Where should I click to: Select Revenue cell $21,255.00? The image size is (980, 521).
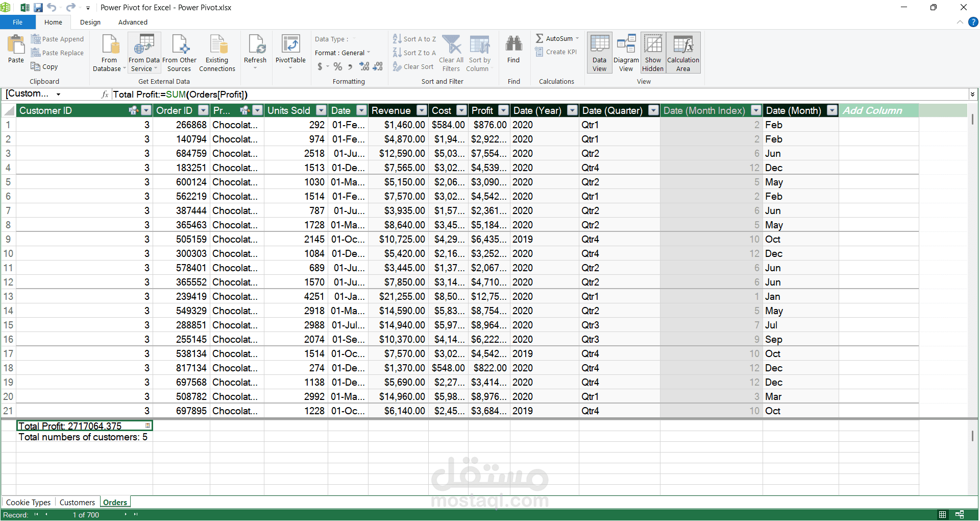398,296
